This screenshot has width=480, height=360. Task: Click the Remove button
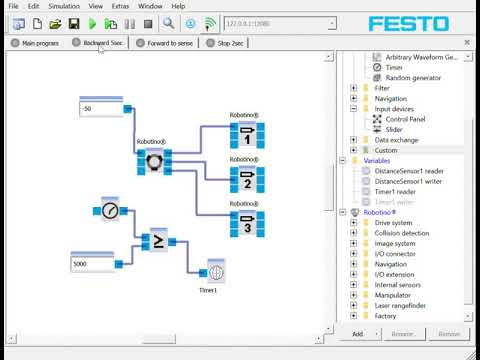coord(449,334)
